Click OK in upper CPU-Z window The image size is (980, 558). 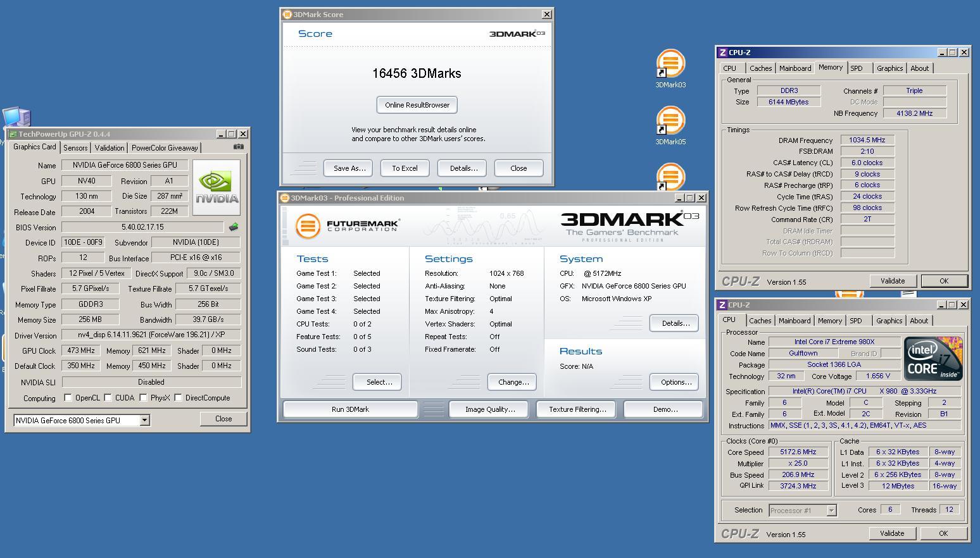point(944,281)
